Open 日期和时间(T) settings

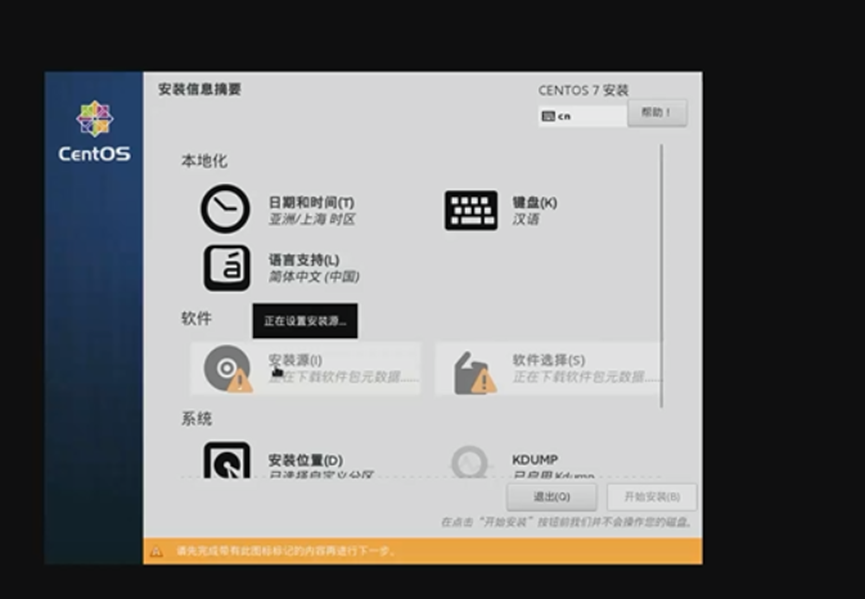pyautogui.click(x=311, y=202)
